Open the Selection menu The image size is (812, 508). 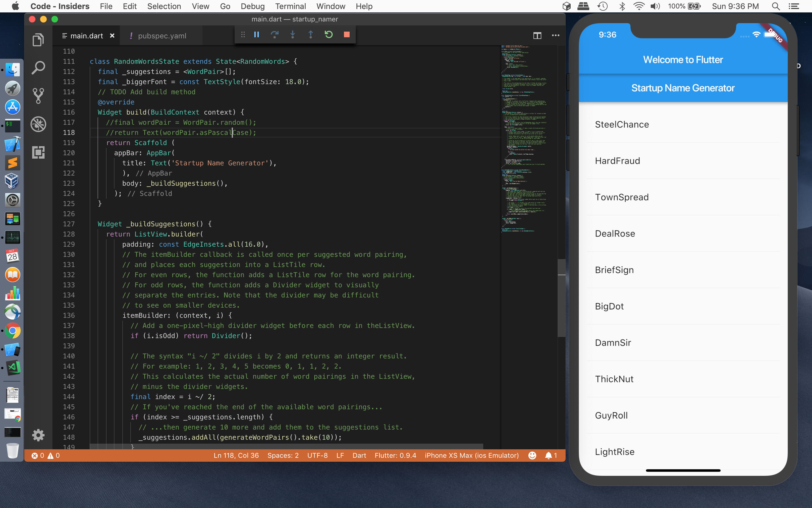(164, 6)
